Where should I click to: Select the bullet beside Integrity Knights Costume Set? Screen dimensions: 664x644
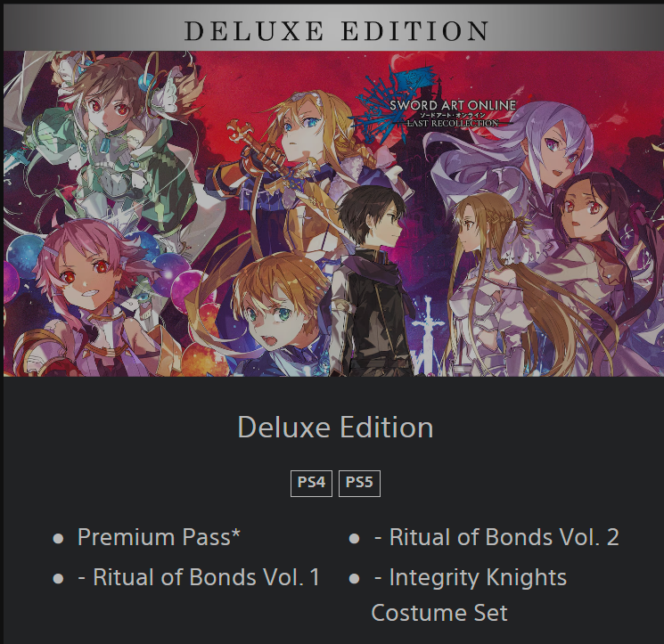pos(355,578)
